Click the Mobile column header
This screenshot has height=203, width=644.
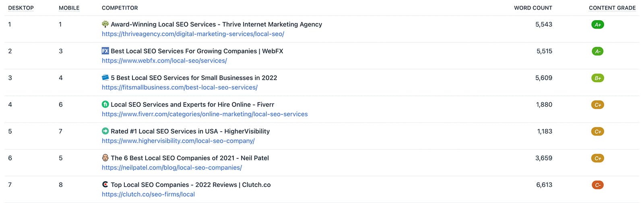click(x=69, y=8)
